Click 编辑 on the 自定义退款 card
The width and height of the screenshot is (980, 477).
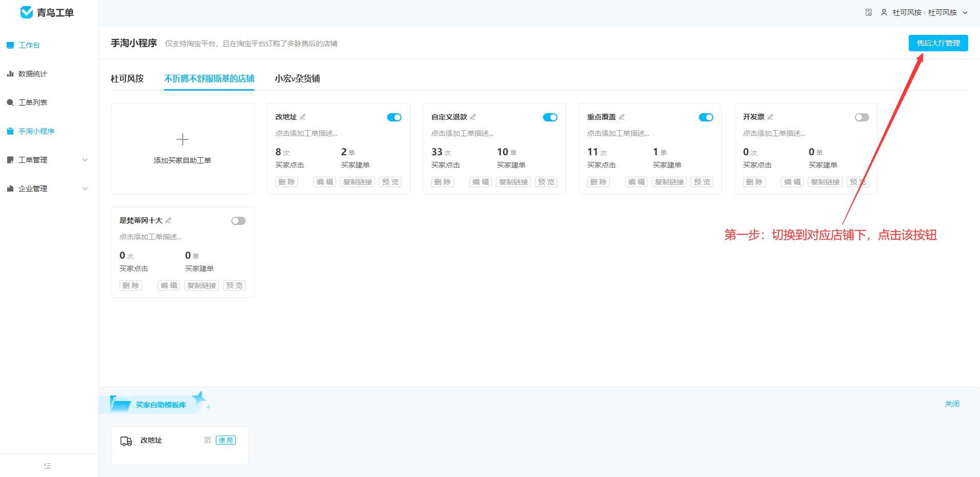pyautogui.click(x=481, y=182)
